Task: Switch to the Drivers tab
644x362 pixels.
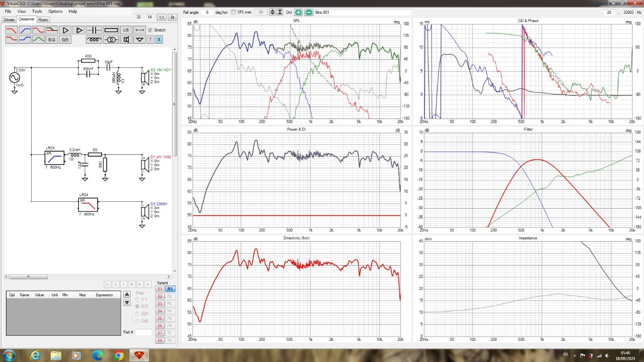Action: pos(9,20)
